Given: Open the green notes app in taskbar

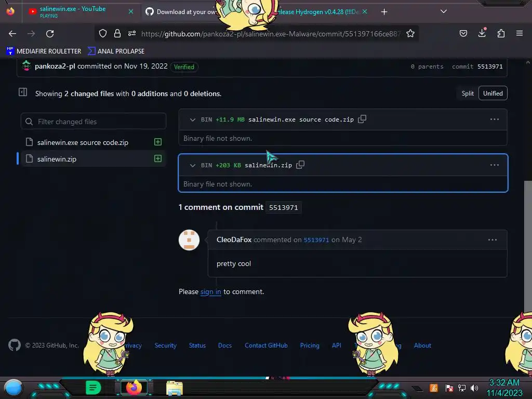Looking at the screenshot, I should tap(94, 388).
